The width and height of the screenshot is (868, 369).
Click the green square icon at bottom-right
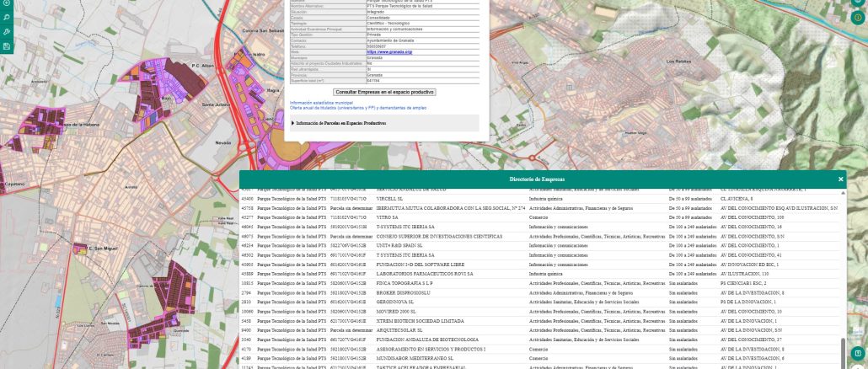[x=857, y=353]
